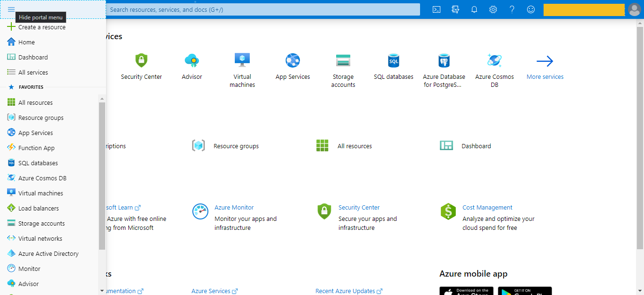
Task: Click the account avatar picture
Action: (x=634, y=9)
